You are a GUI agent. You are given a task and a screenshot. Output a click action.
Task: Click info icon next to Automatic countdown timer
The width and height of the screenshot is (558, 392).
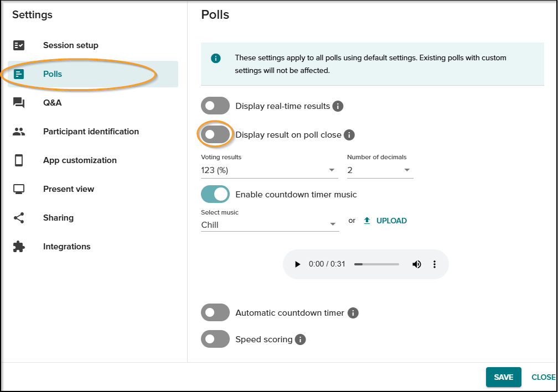pyautogui.click(x=353, y=313)
